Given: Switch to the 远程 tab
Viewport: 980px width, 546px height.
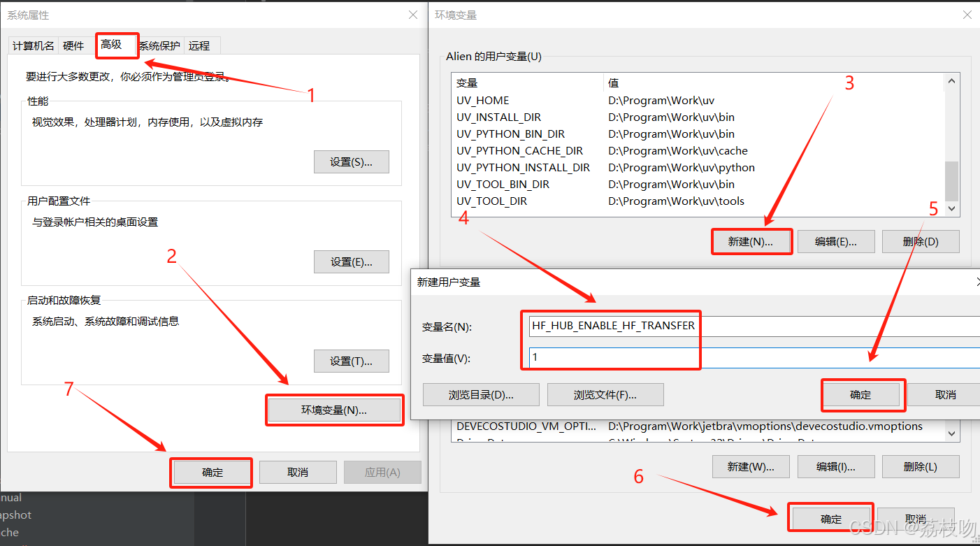Looking at the screenshot, I should (199, 45).
